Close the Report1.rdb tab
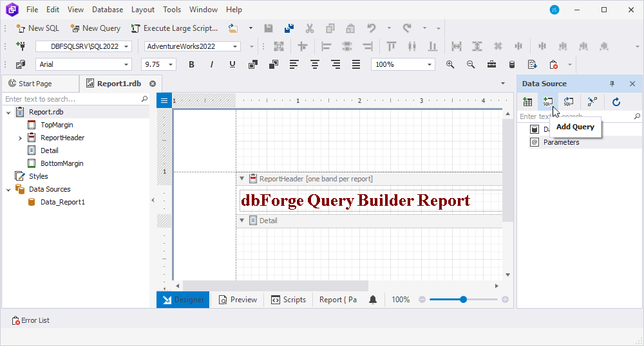Image resolution: width=644 pixels, height=346 pixels. pos(153,84)
